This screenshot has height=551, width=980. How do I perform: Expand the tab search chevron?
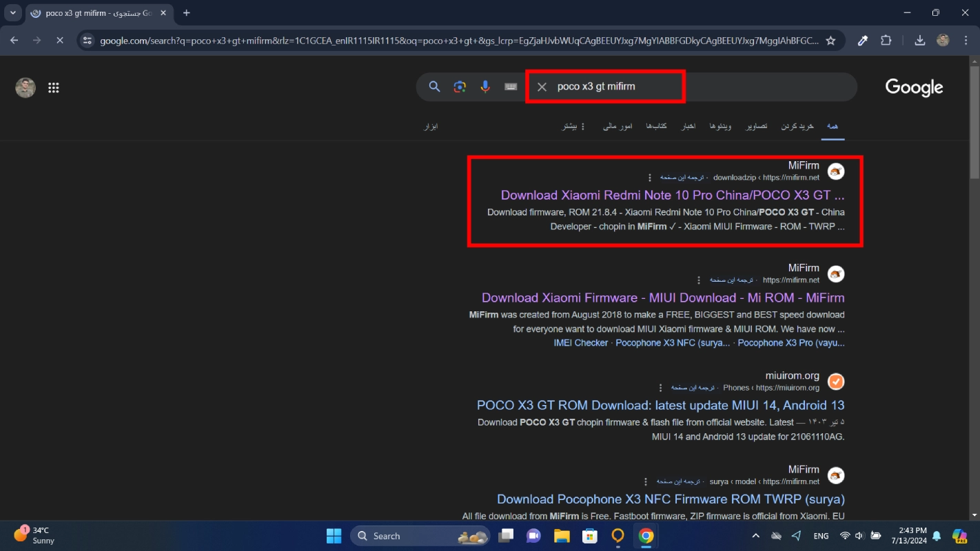point(12,13)
